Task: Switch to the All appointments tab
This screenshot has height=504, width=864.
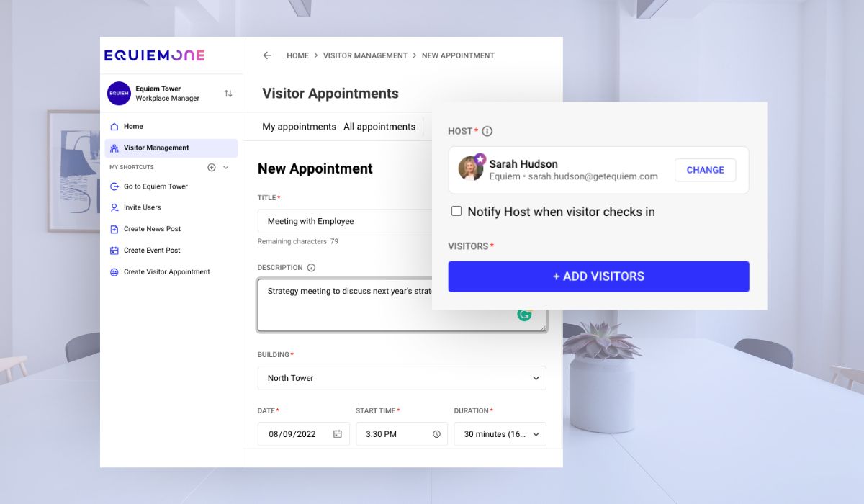Action: point(379,127)
